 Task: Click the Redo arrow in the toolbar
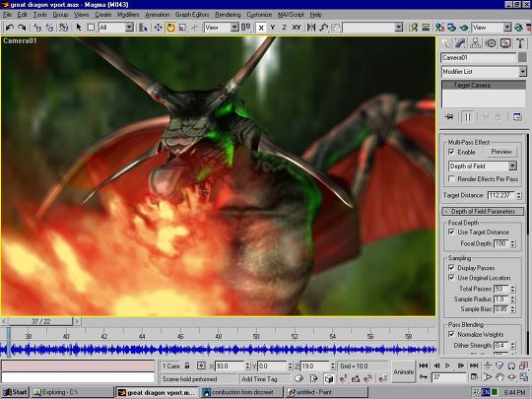(22, 28)
